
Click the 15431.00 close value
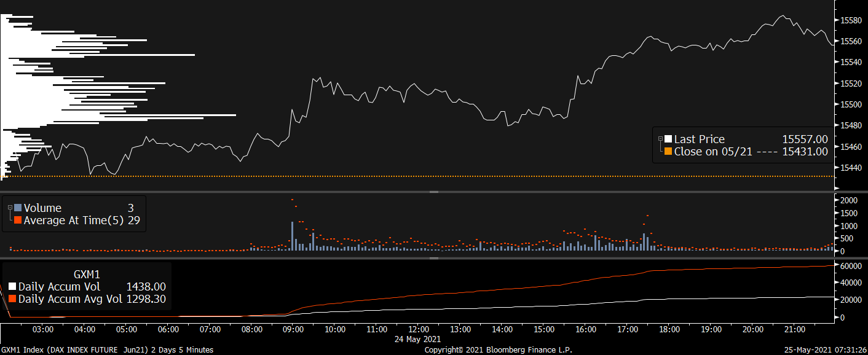point(805,151)
